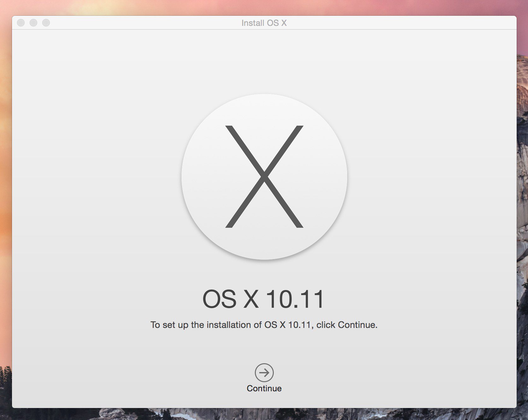Zoom the Install OS X window
The width and height of the screenshot is (528, 420).
pyautogui.click(x=46, y=23)
